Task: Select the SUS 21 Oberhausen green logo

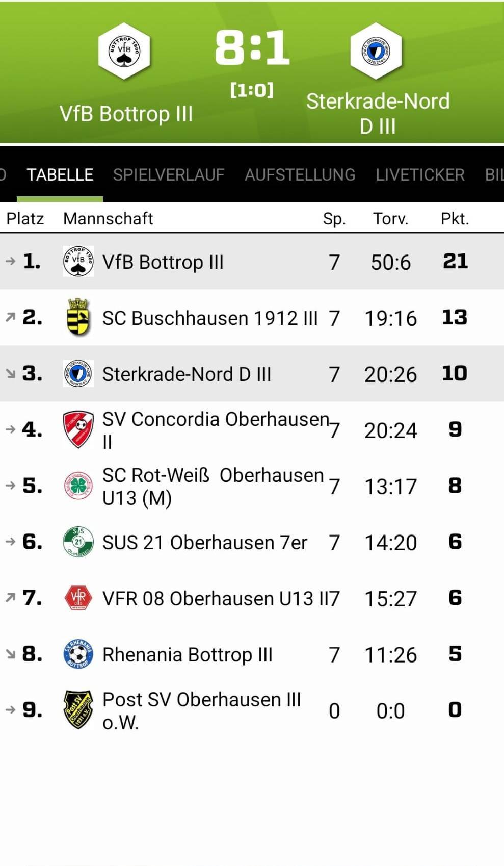Action: pyautogui.click(x=78, y=542)
